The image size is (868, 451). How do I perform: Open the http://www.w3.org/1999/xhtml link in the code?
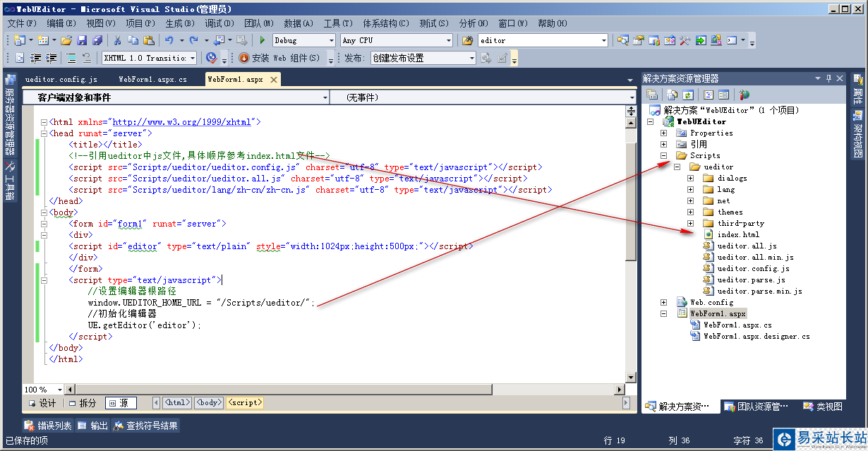tap(182, 122)
